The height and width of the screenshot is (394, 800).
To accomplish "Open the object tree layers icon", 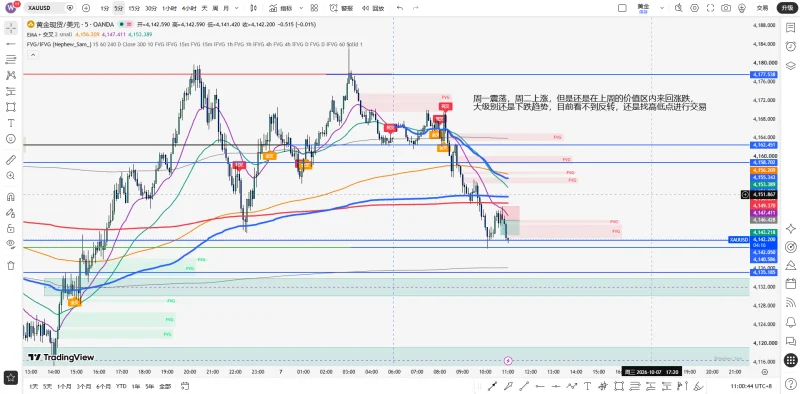I will [791, 65].
